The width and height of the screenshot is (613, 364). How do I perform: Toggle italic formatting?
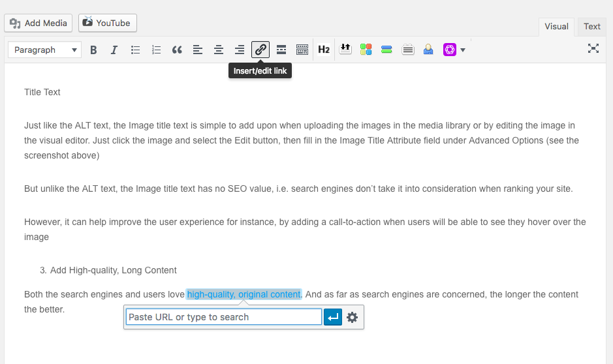click(x=114, y=50)
